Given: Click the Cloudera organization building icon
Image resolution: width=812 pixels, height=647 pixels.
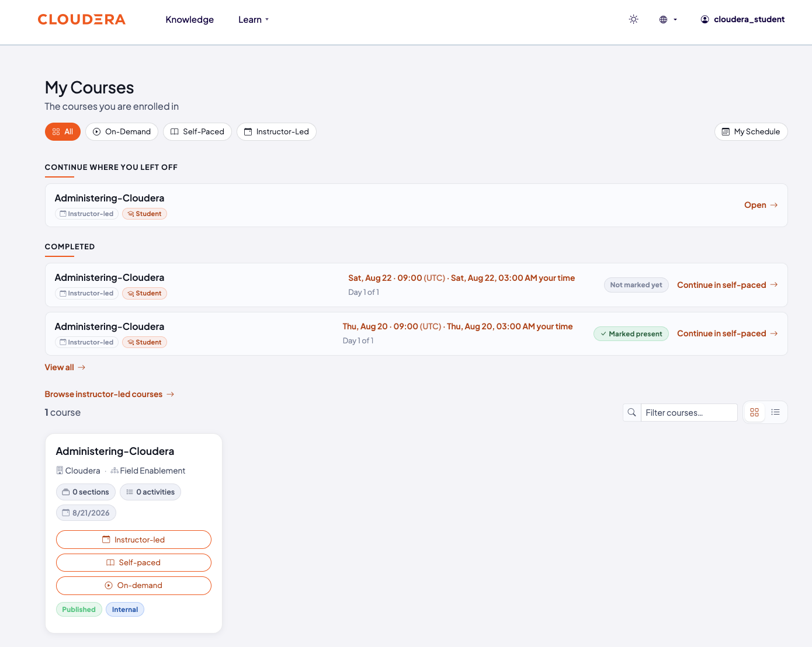Looking at the screenshot, I should coord(60,470).
